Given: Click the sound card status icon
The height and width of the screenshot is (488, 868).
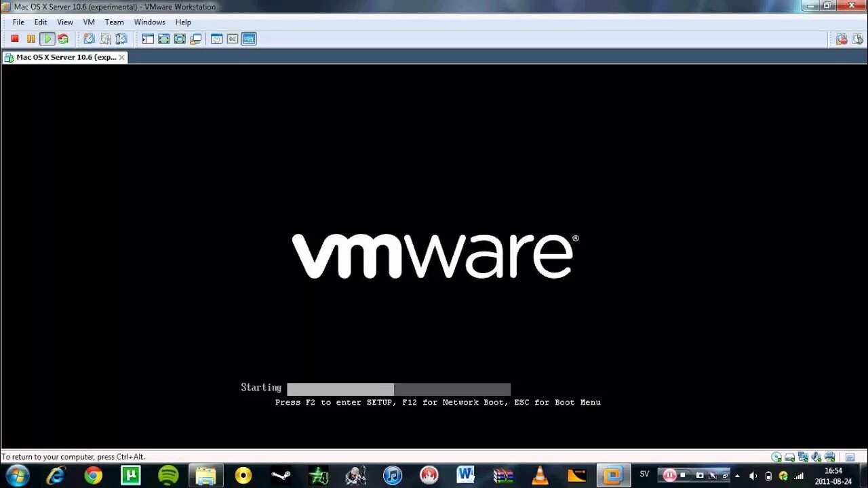Looking at the screenshot, I should click(x=816, y=457).
